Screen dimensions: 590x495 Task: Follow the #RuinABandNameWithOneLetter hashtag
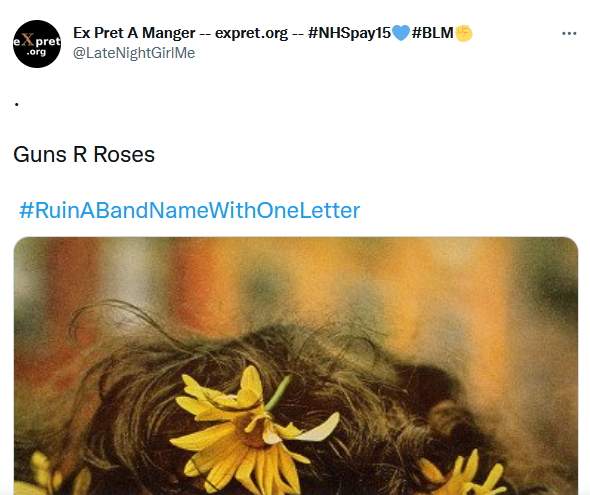[x=190, y=210]
